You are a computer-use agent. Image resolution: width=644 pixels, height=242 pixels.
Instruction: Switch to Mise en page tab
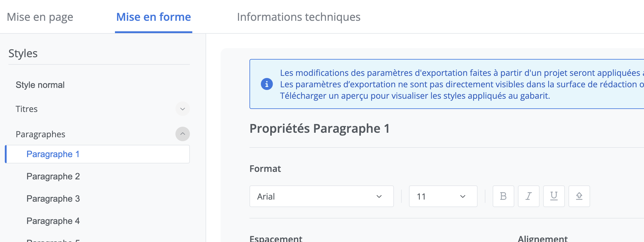pos(40,17)
